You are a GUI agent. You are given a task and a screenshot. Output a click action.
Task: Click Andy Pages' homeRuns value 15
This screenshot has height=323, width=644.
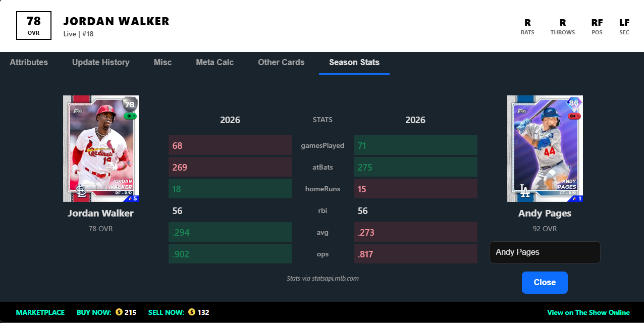415,189
